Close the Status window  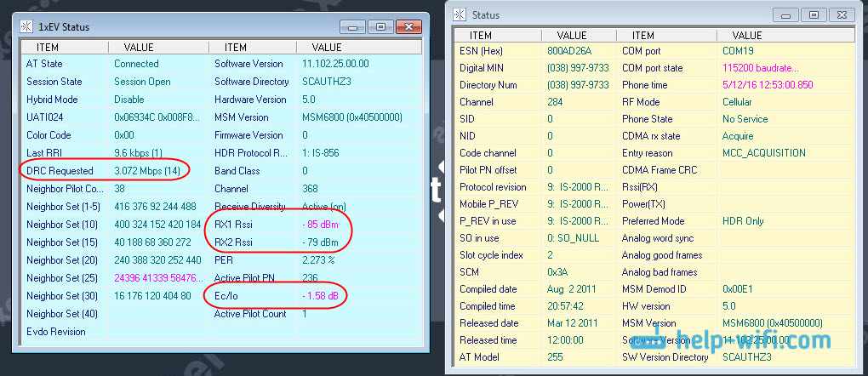click(841, 14)
